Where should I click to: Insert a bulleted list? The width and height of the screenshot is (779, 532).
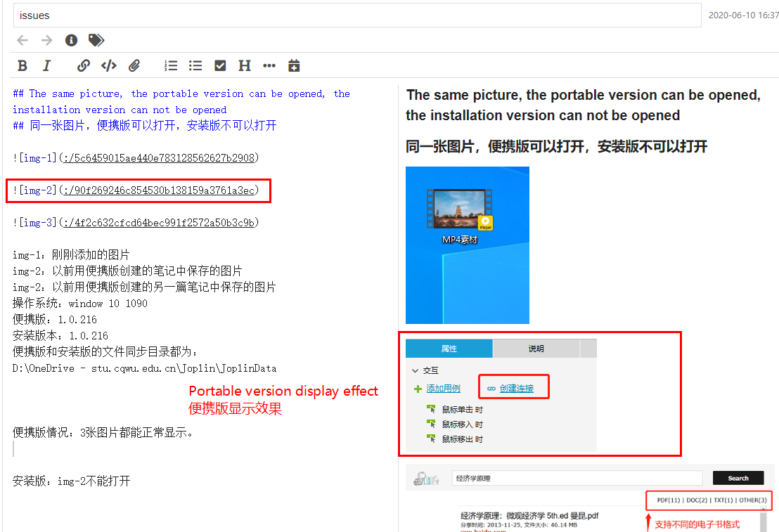(195, 65)
